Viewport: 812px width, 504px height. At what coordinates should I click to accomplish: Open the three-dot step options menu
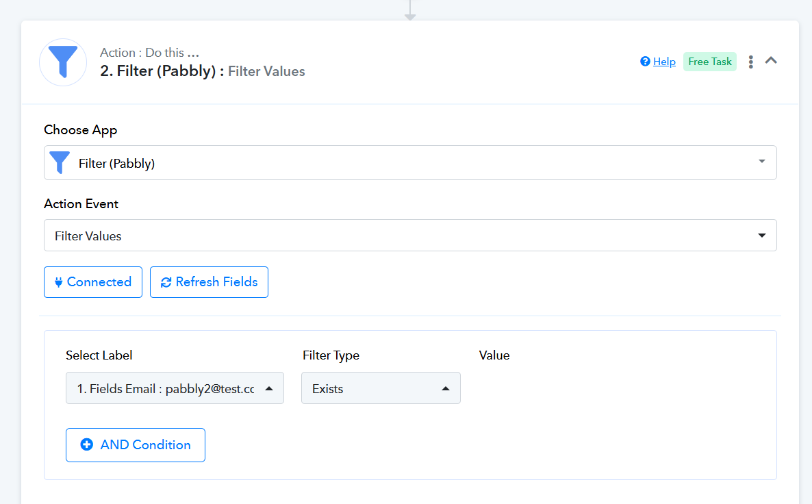tap(751, 62)
